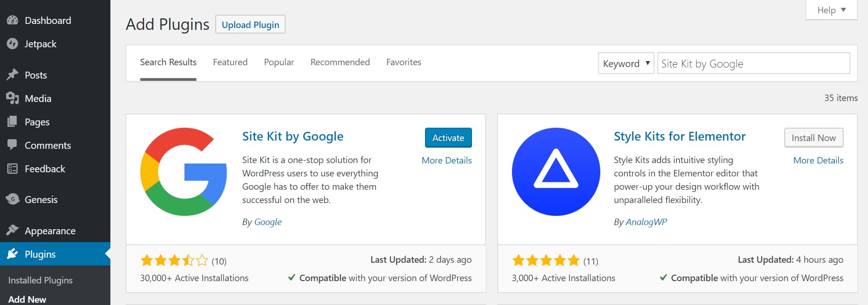
Task: View AnalogWP author page
Action: pos(646,222)
